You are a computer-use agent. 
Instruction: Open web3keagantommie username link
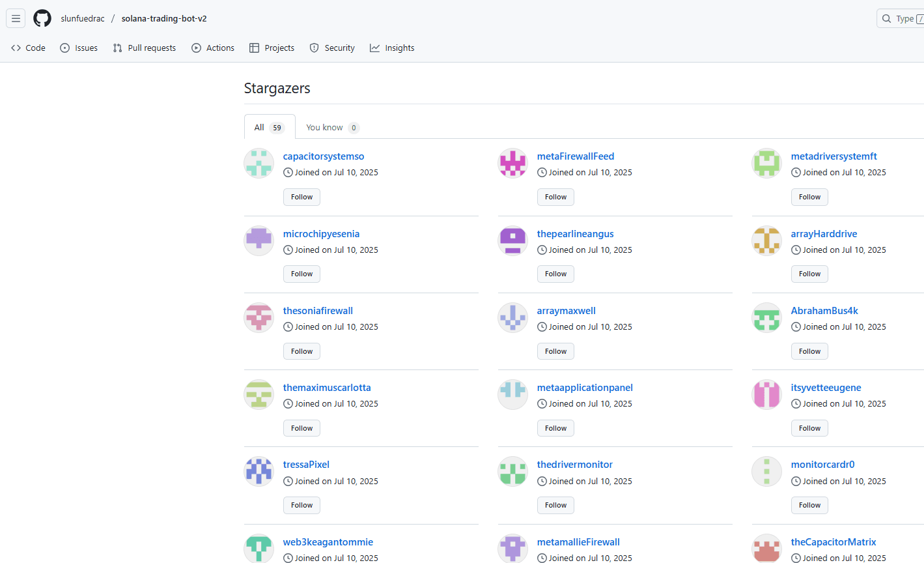(328, 542)
